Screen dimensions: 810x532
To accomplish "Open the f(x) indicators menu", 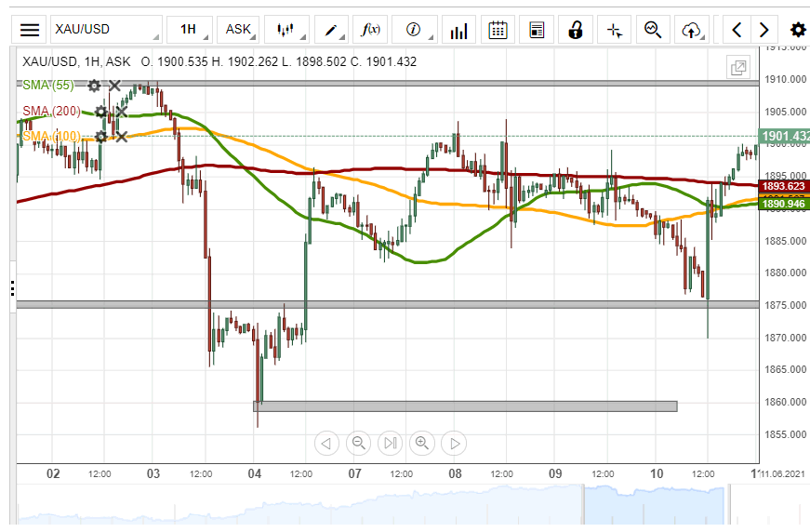I will 371,30.
